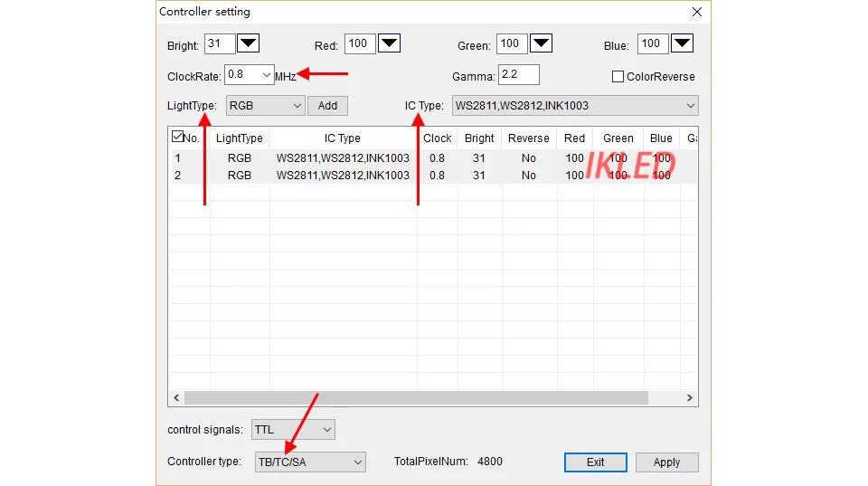The image size is (868, 486).
Task: Open the Green value dropdown arrow
Action: [541, 43]
